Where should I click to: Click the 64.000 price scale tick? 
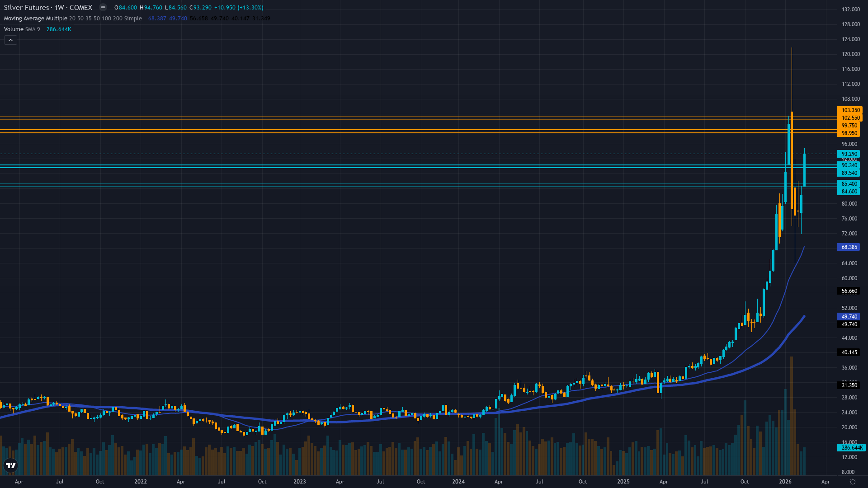coord(849,263)
